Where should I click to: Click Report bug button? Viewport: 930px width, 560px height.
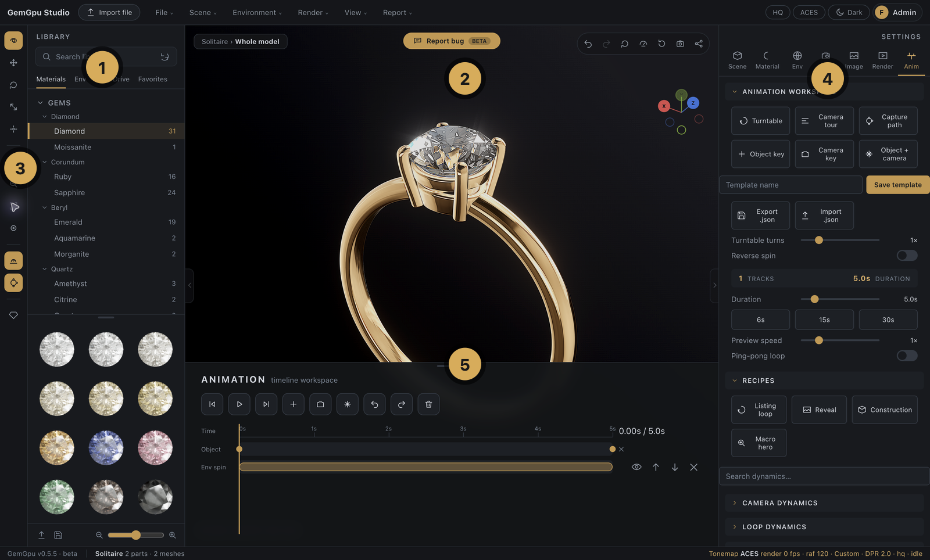[x=452, y=41]
